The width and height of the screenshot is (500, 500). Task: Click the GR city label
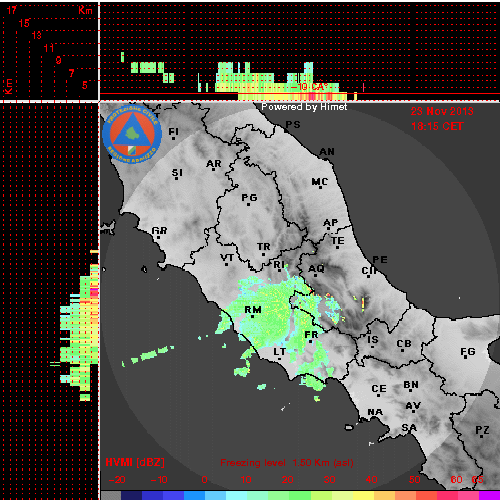pos(159,231)
